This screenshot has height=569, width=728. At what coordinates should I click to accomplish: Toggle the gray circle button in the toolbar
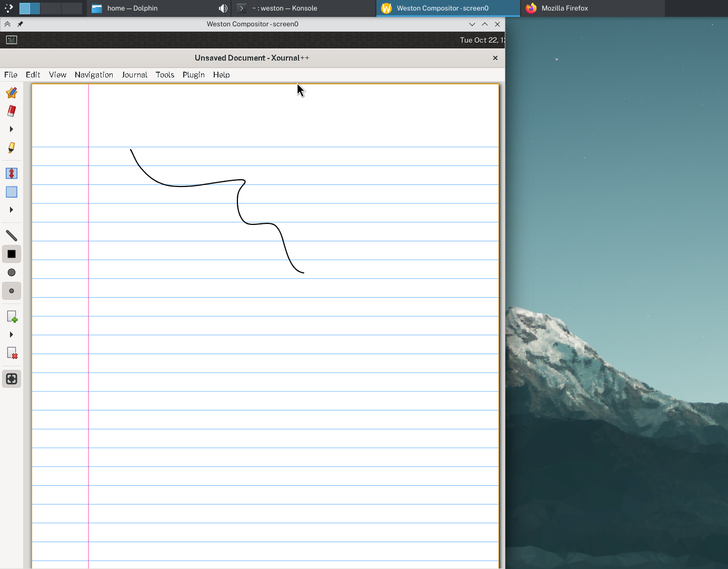(12, 272)
